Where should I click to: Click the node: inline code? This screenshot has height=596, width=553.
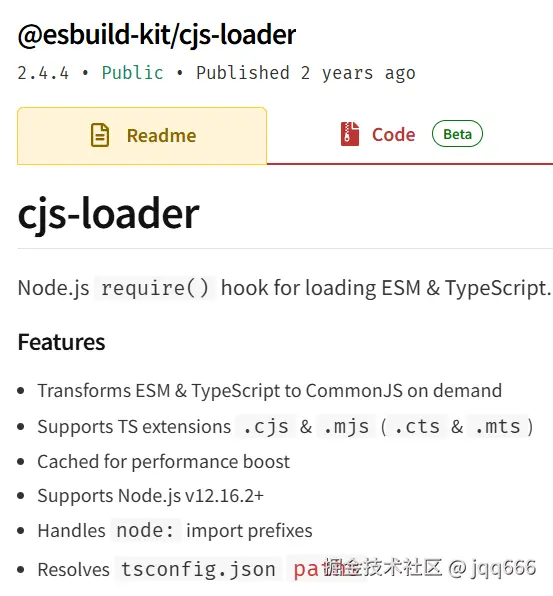(x=145, y=531)
